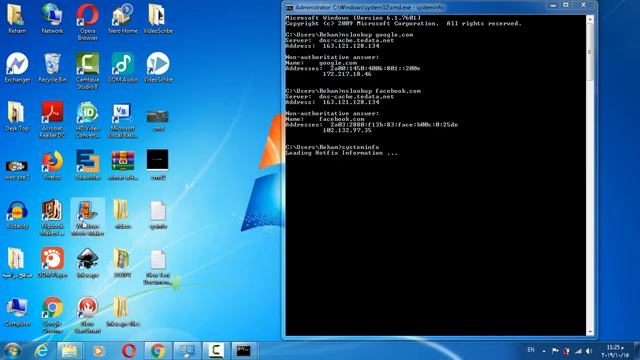
Task: Switch to Opera in the taskbar
Action: 129,350
